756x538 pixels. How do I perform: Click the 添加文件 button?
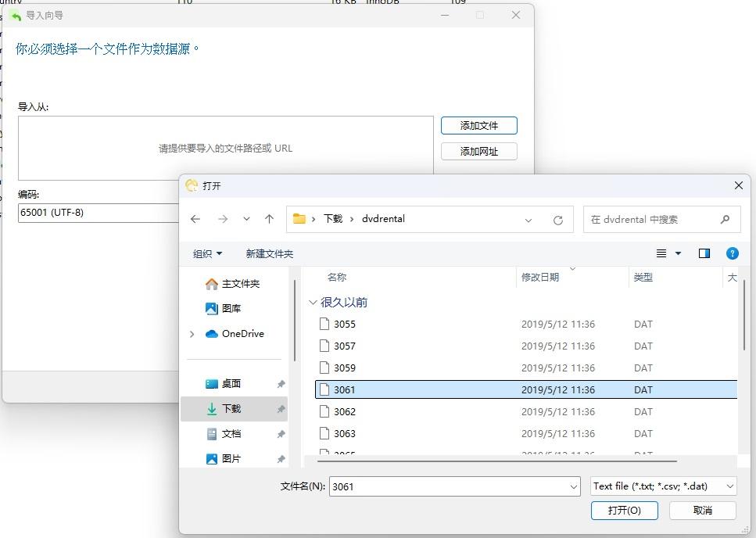478,125
